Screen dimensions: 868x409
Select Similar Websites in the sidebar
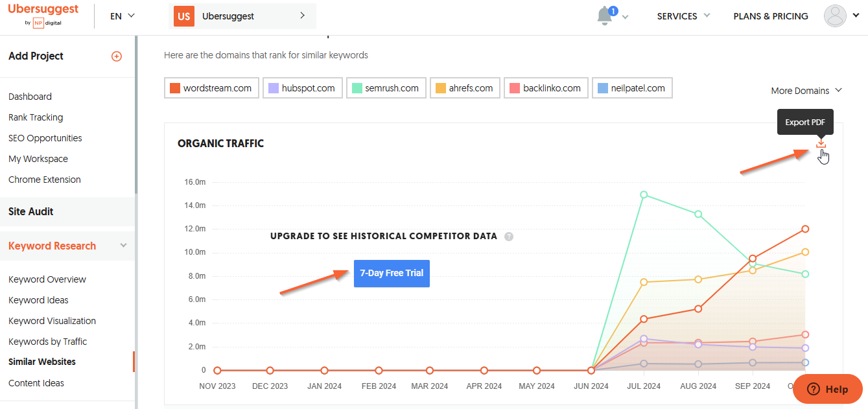click(42, 362)
